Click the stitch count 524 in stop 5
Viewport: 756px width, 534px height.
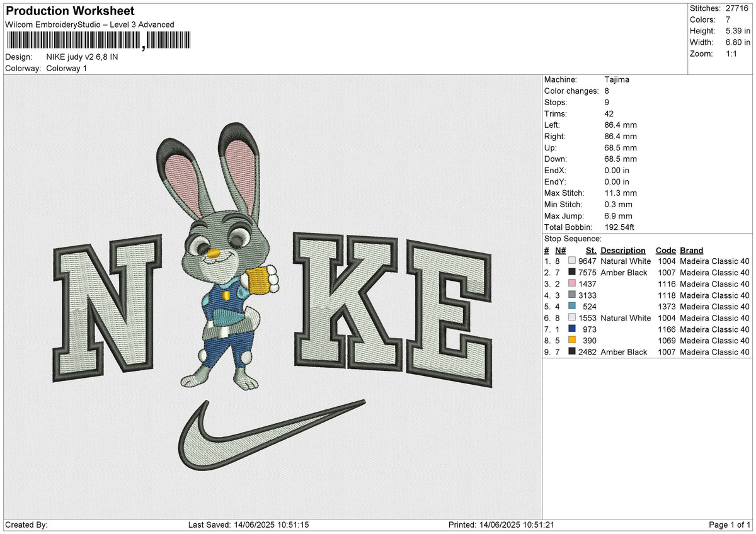(x=590, y=307)
